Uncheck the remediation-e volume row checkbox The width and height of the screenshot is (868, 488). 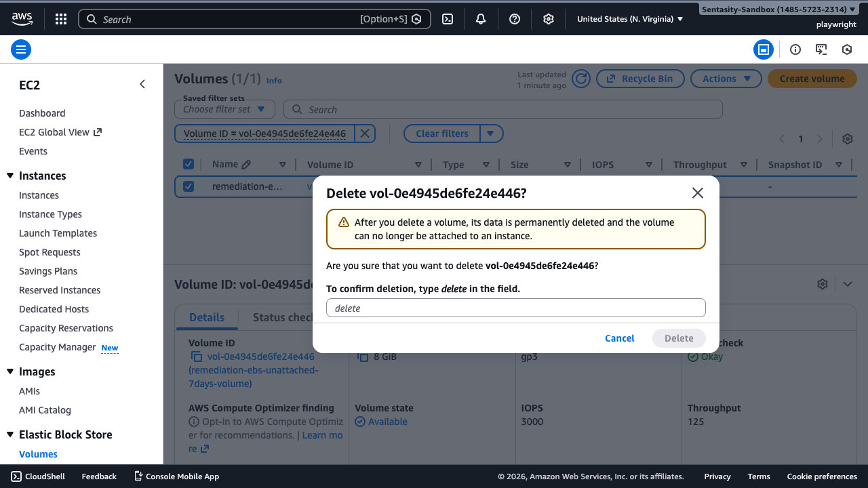188,186
